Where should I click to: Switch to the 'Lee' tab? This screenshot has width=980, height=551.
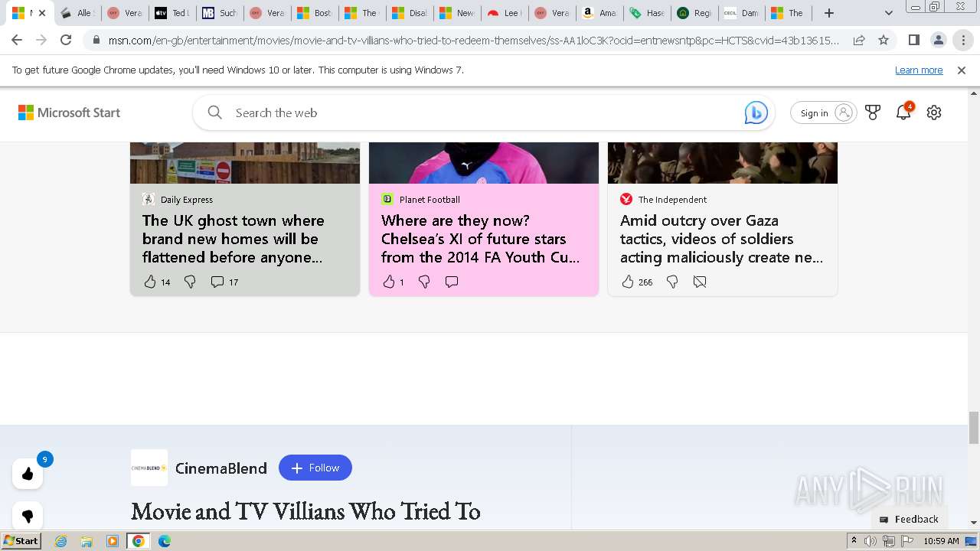(505, 13)
